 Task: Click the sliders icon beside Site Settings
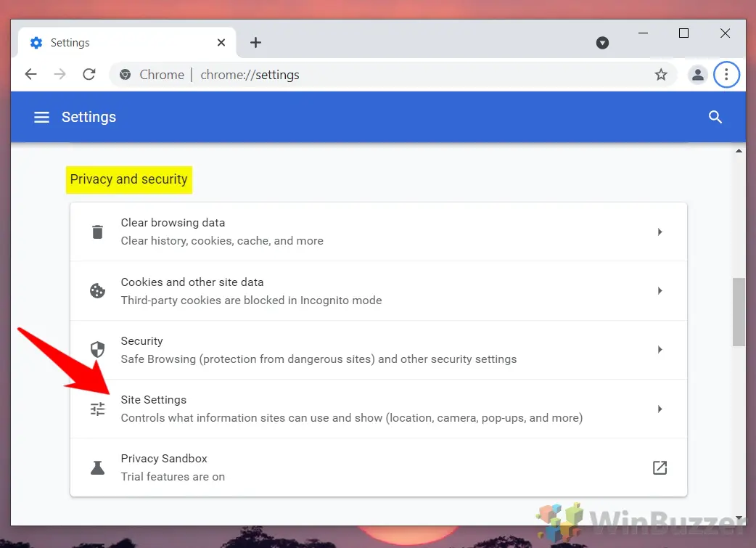(x=98, y=409)
